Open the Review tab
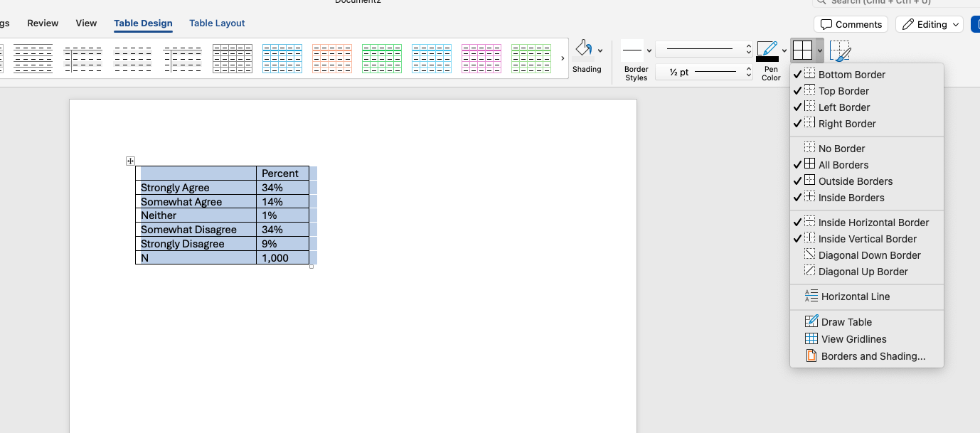980x433 pixels. click(43, 23)
